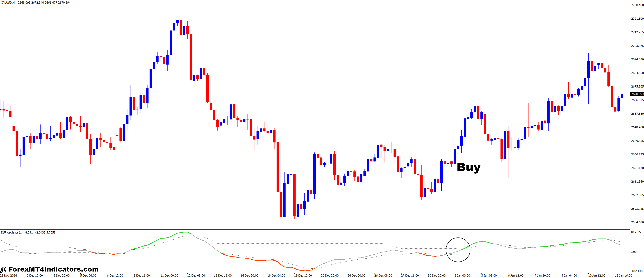This screenshot has width=644, height=278.
Task: Click the green oscillator peak near 11 Dec
Action: (x=185, y=232)
